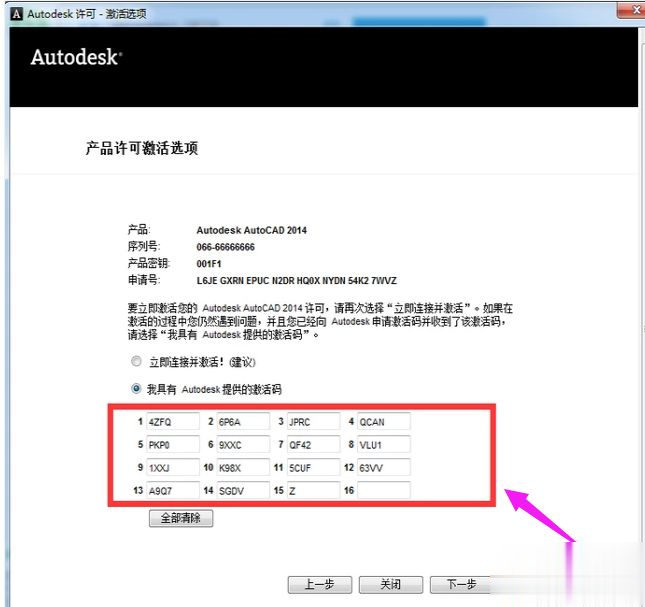This screenshot has height=607, width=645.
Task: Click activation code field 7 containing QF42
Action: [313, 445]
